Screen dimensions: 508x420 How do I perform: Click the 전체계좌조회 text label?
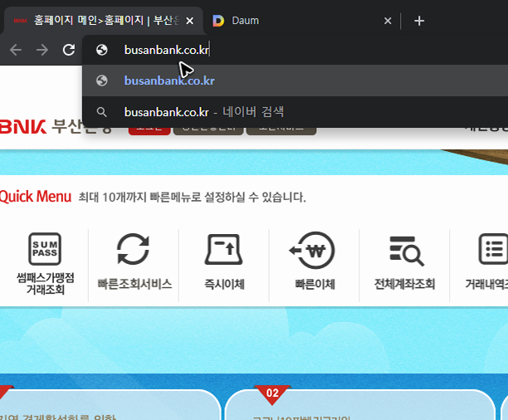pos(404,284)
